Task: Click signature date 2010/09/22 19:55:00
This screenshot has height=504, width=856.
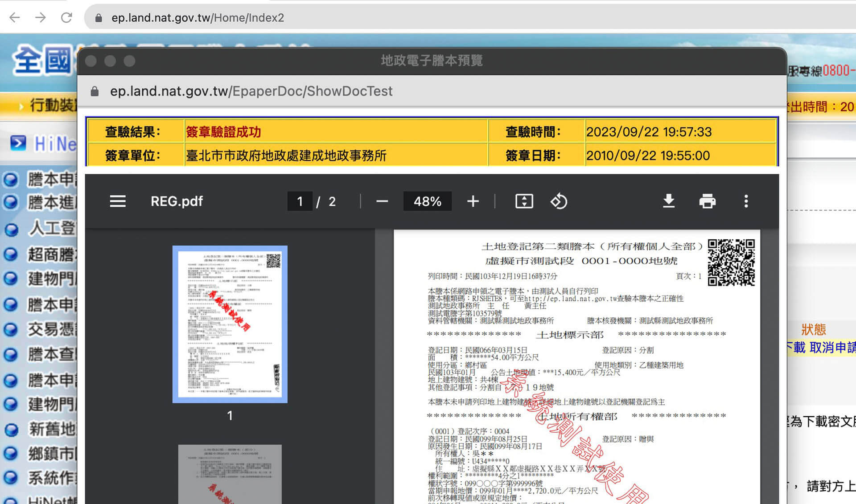Action: coord(648,156)
